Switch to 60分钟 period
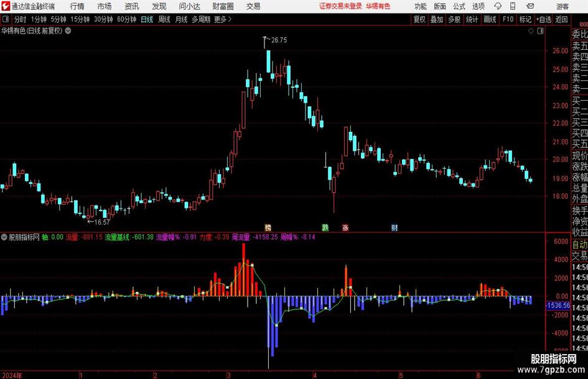The width and height of the screenshot is (588, 379). [x=127, y=19]
